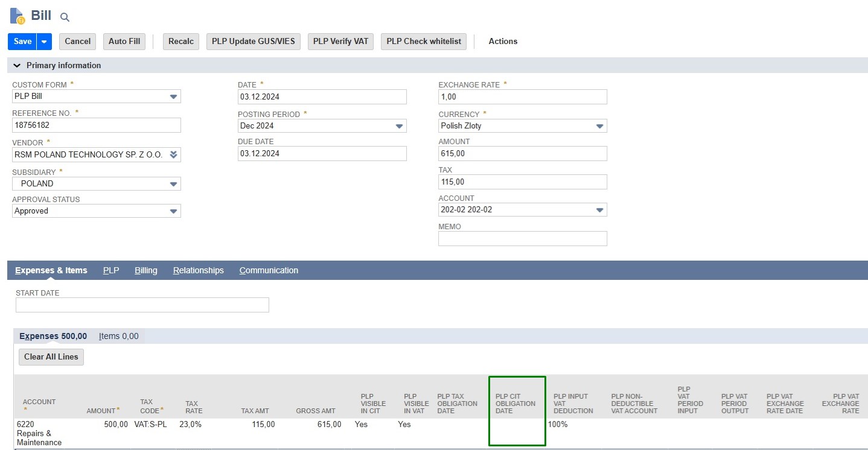This screenshot has width=868, height=450.
Task: Click PLP Check whitelist button
Action: point(423,42)
